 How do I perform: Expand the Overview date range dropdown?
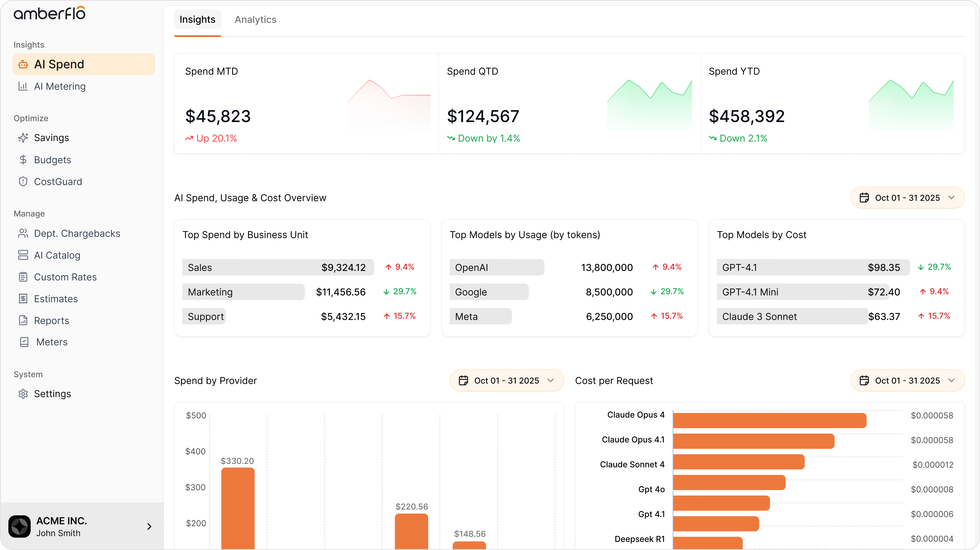point(907,198)
